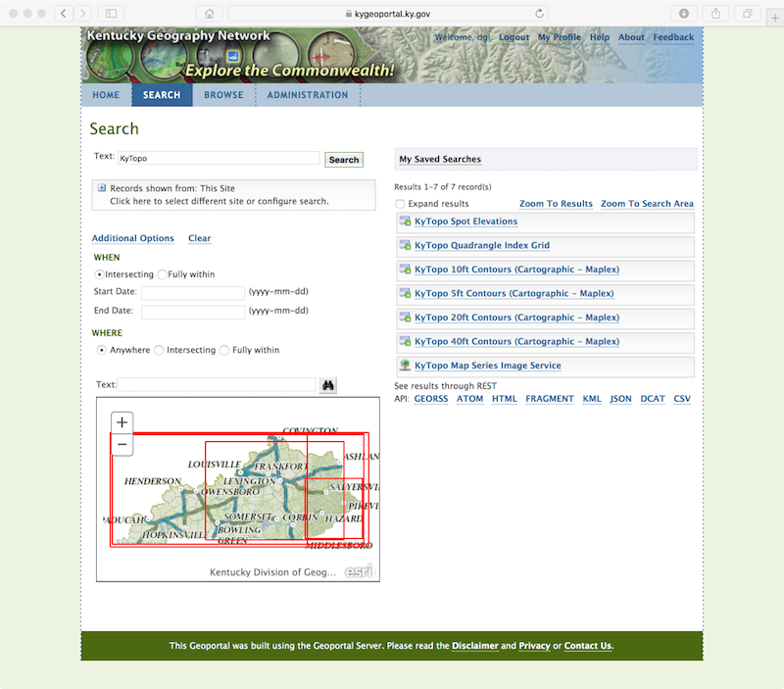Open the HOME tab
Viewport: 784px width, 689px height.
(106, 95)
